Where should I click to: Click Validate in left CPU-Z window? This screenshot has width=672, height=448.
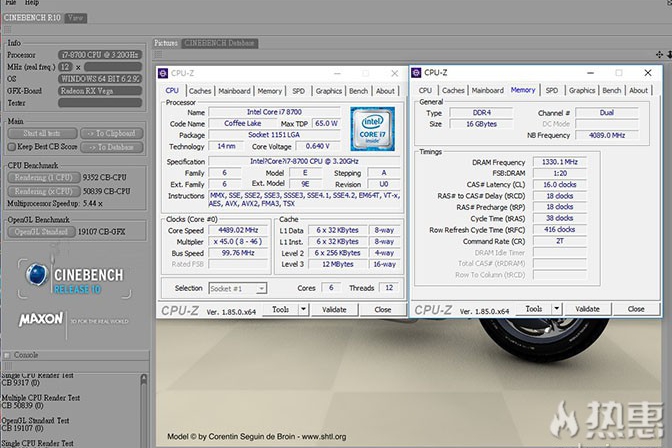(334, 310)
